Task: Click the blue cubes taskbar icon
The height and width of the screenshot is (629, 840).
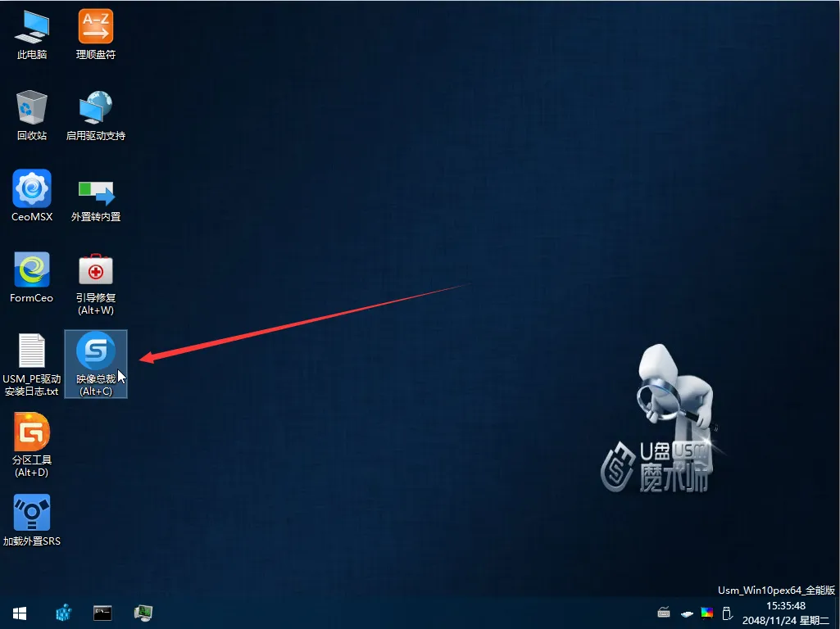Action: [63, 613]
